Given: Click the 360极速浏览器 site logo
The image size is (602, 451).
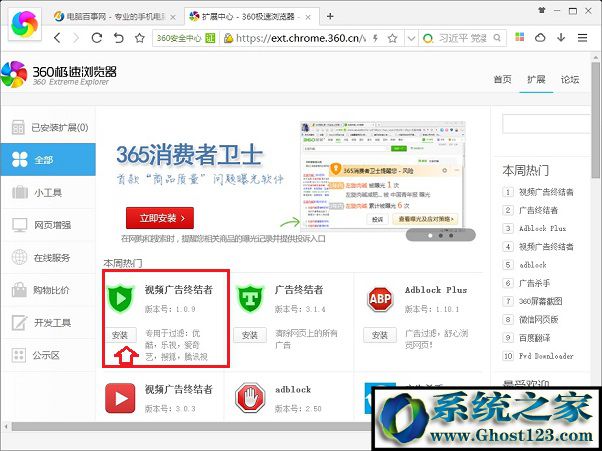Looking at the screenshot, I should click(58, 74).
